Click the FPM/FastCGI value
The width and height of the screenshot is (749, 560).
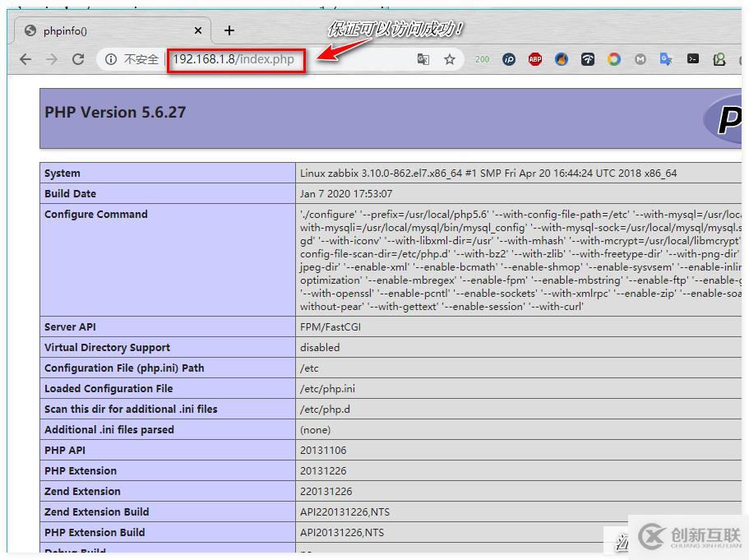330,326
